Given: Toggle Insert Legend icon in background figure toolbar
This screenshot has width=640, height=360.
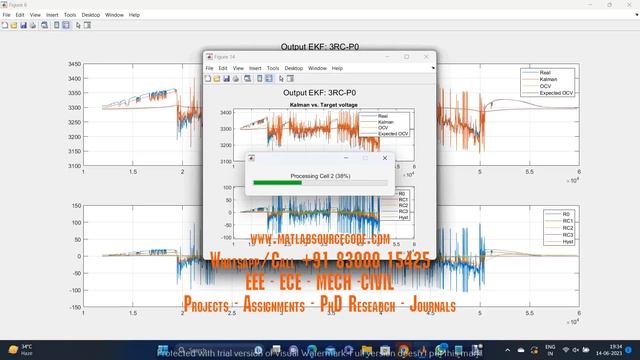Looking at the screenshot, I should (x=66, y=25).
